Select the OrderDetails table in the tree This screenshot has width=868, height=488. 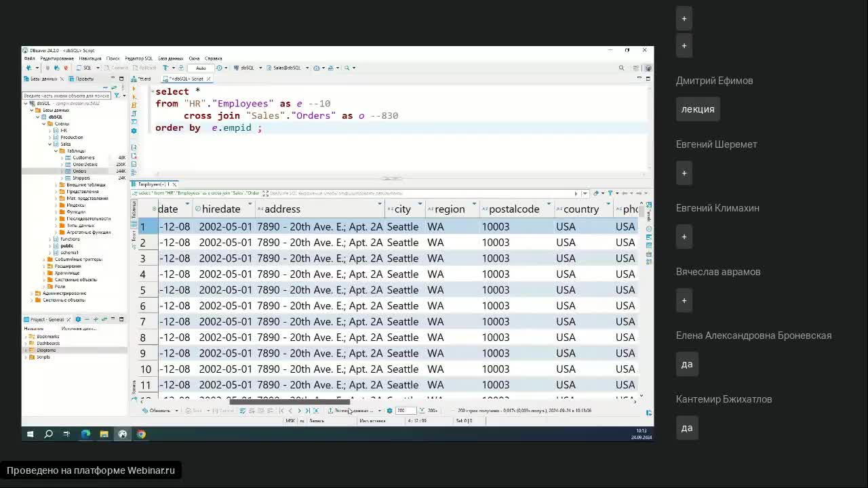[x=85, y=165]
